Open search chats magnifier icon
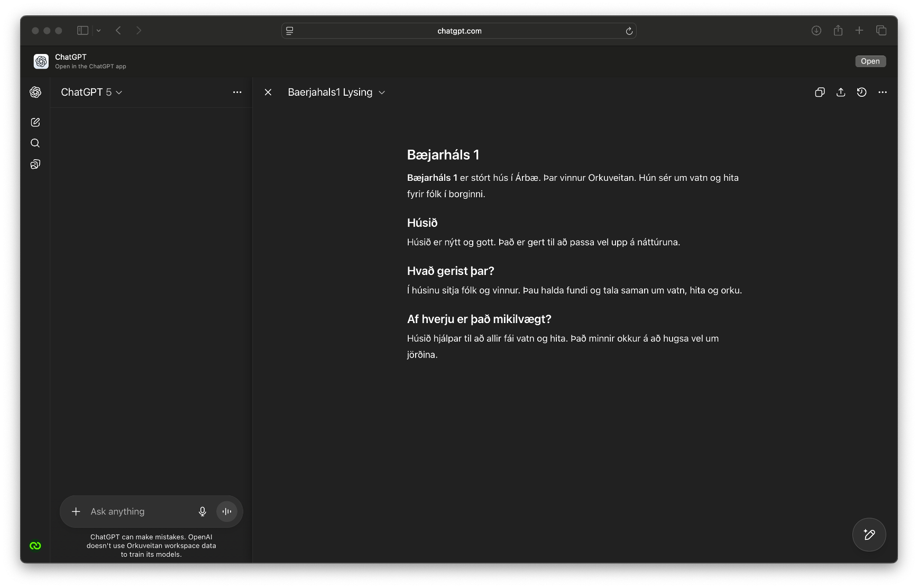This screenshot has height=588, width=918. (x=35, y=143)
